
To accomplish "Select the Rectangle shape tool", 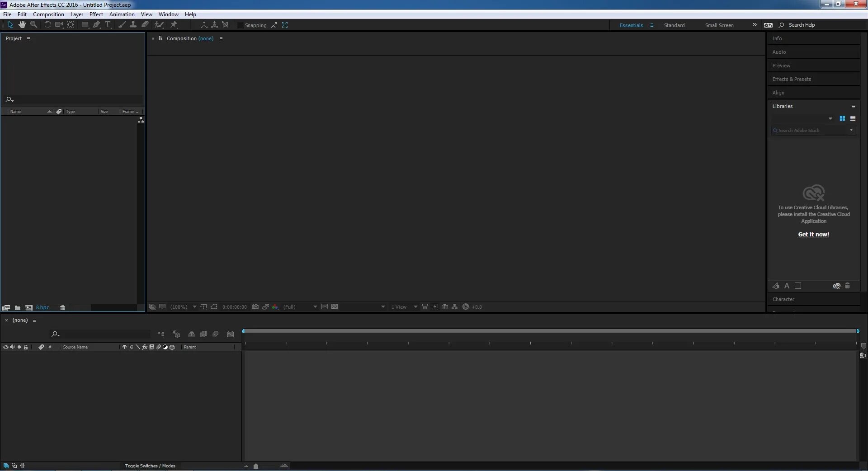I will [x=85, y=25].
